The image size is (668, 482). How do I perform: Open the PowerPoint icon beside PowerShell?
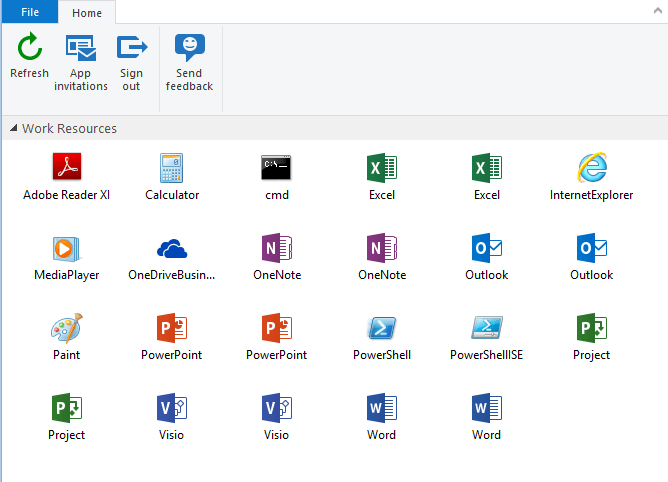[276, 337]
